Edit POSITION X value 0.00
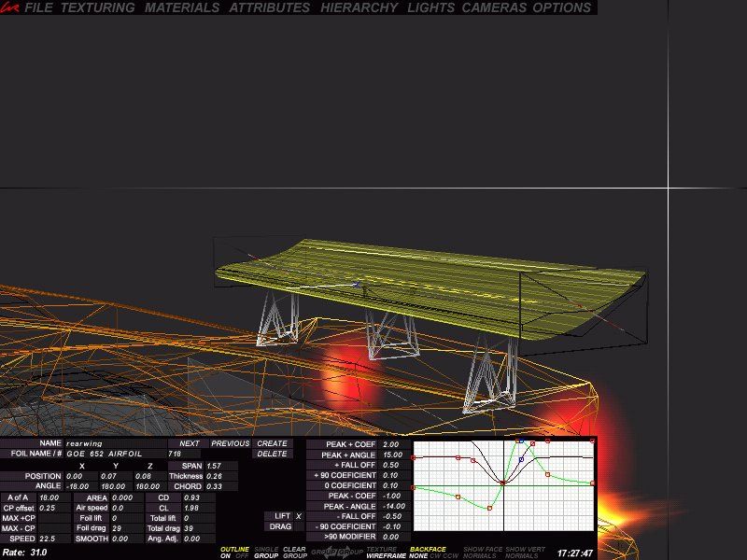This screenshot has width=747, height=560. [81, 476]
